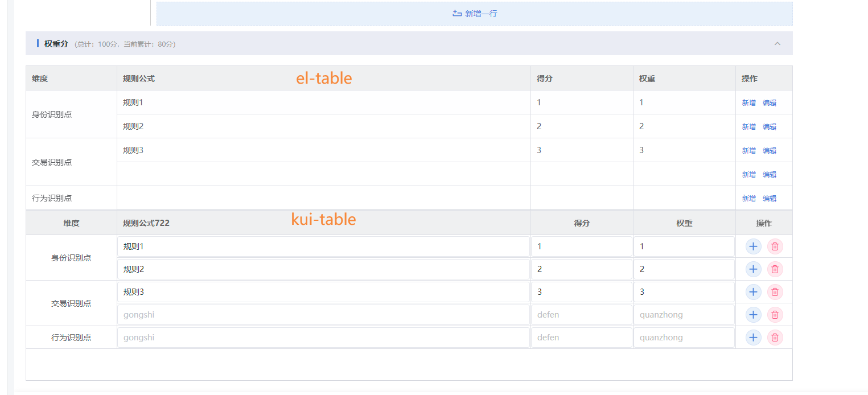Click 新增 link in el-table 规则3 row
This screenshot has height=395, width=868.
pos(748,151)
